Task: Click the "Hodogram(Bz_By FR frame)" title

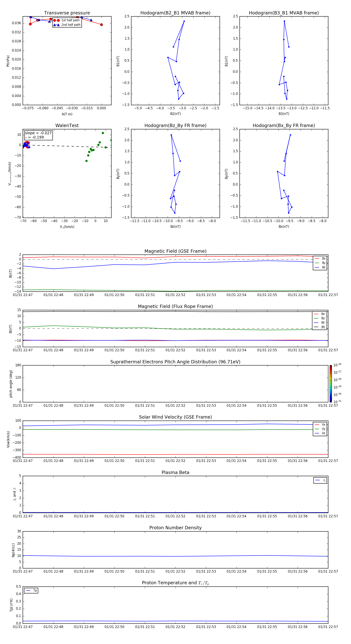Action: click(175, 125)
